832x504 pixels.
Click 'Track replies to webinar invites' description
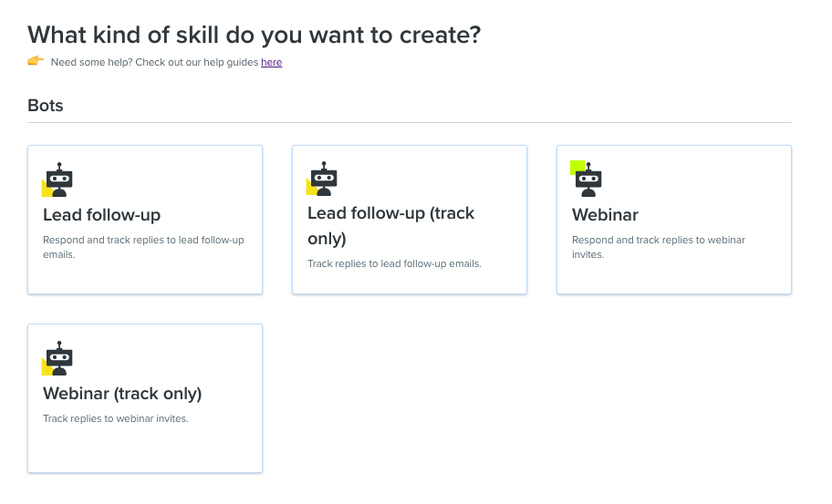pos(116,418)
